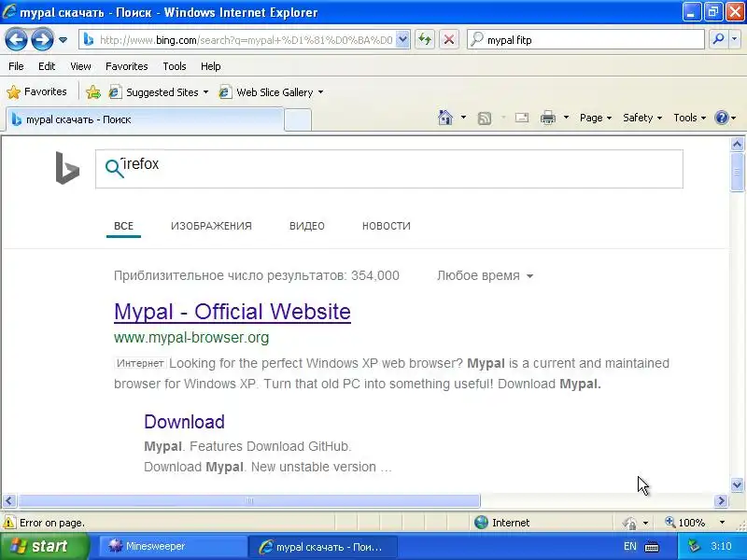The width and height of the screenshot is (747, 560).
Task: Open recent pages dropdown next to Forward
Action: point(63,40)
